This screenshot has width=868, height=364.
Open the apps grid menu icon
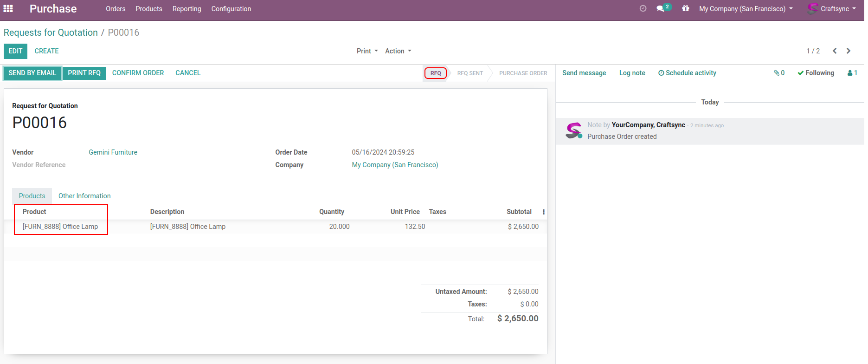click(8, 9)
